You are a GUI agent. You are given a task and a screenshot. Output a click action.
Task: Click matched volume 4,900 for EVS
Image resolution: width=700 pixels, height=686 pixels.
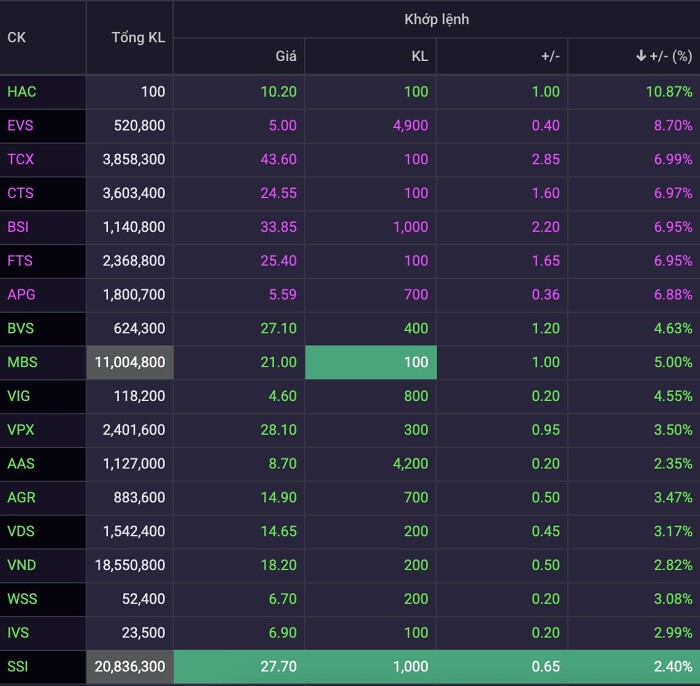pos(411,125)
